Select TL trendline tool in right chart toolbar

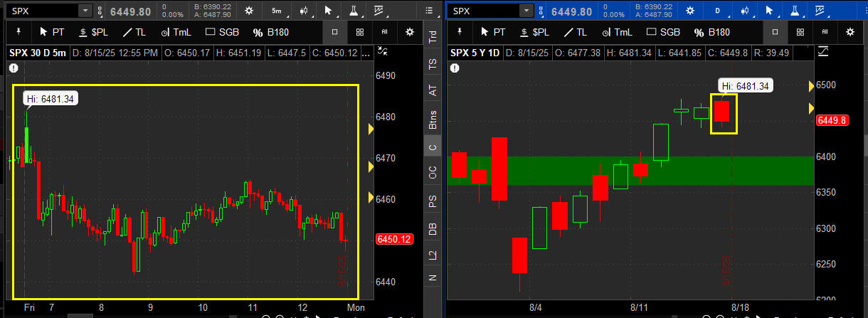(576, 32)
